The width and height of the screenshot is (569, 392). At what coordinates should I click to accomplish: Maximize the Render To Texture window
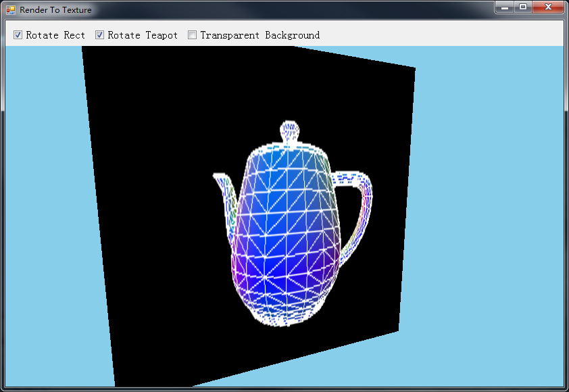click(x=523, y=7)
